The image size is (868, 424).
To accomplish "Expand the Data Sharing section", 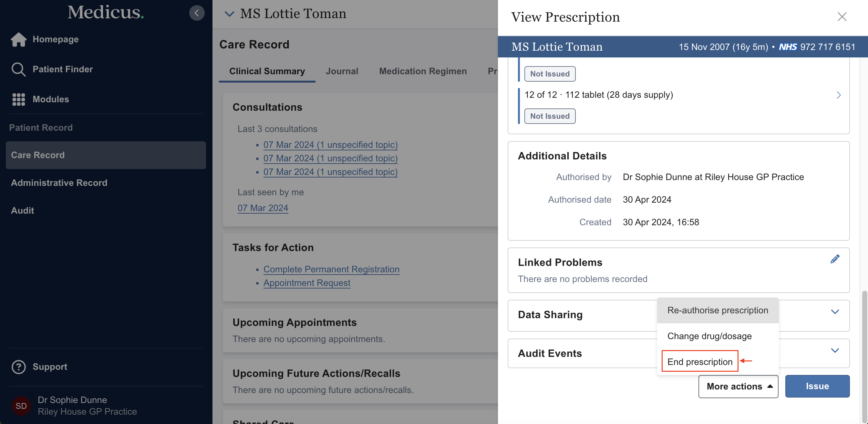I will click(x=834, y=312).
